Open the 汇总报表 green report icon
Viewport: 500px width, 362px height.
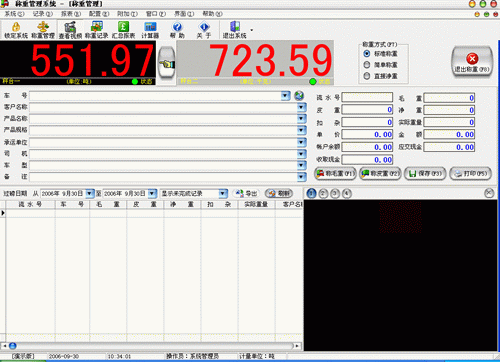[123, 27]
